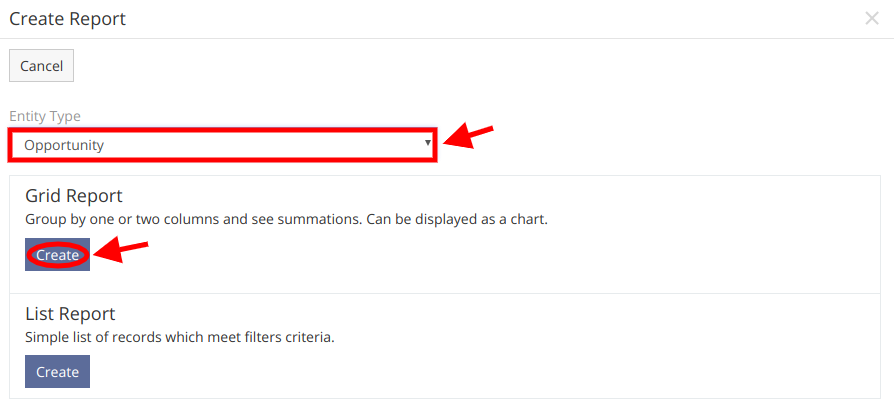Click the Cancel button
This screenshot has height=414, width=894.
click(x=42, y=66)
